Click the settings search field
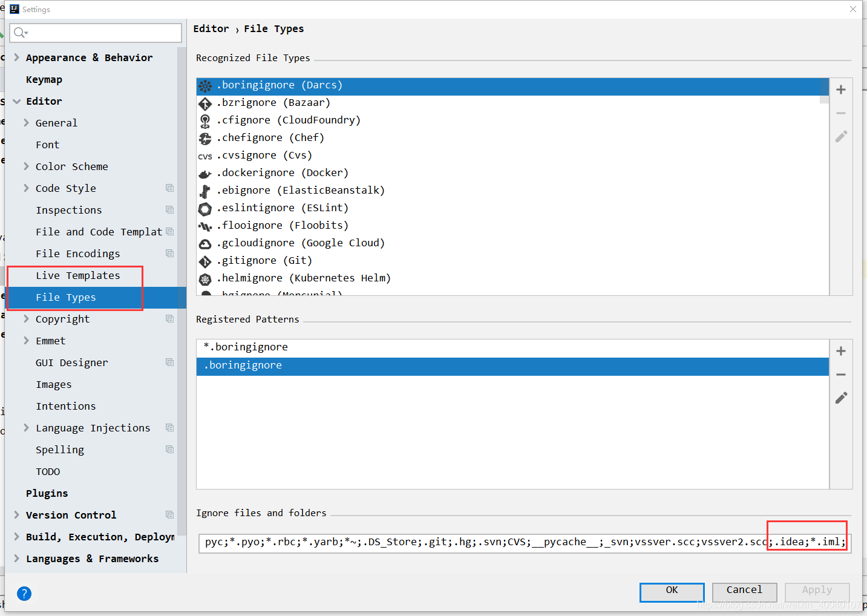This screenshot has width=867, height=616. [96, 33]
